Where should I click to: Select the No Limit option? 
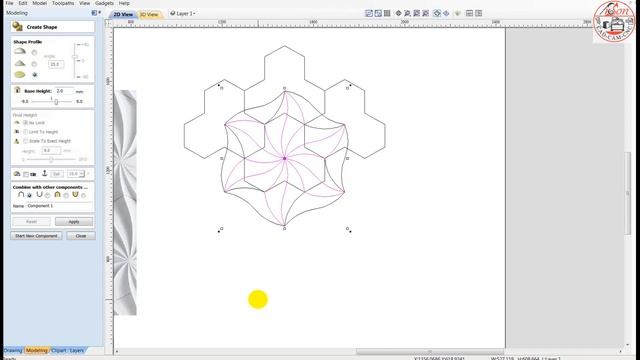coord(25,122)
